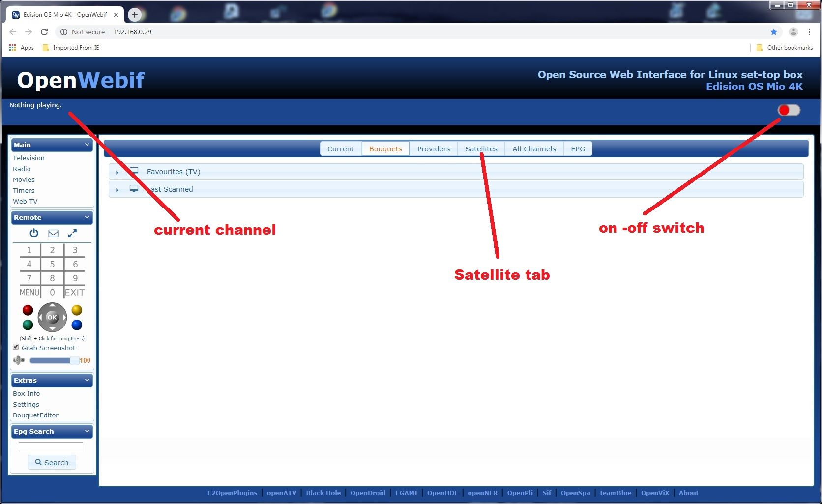The width and height of the screenshot is (822, 504).
Task: Expand the Last Scanned bouquet
Action: (456, 189)
